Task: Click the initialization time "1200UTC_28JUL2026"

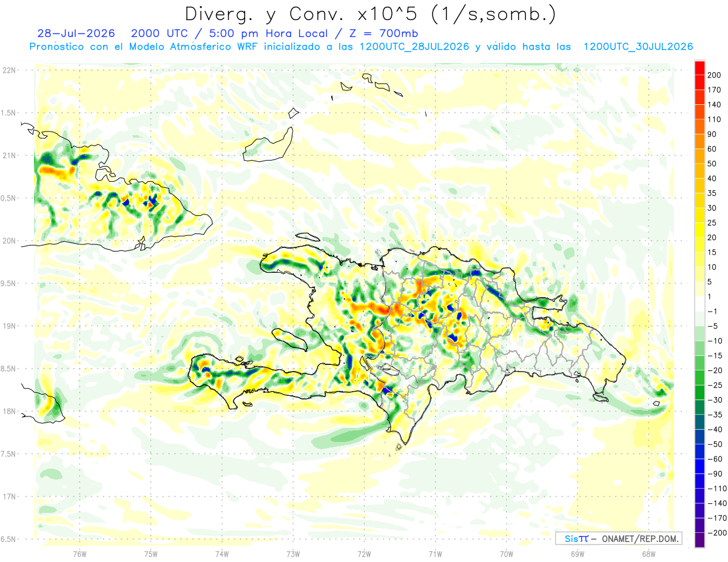Action: 415,47
